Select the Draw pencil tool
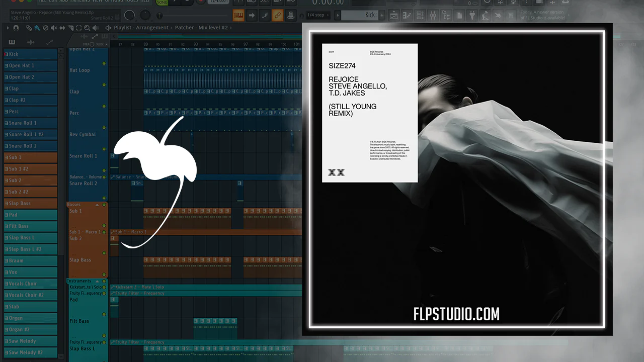This screenshot has width=644, height=362. [29, 28]
